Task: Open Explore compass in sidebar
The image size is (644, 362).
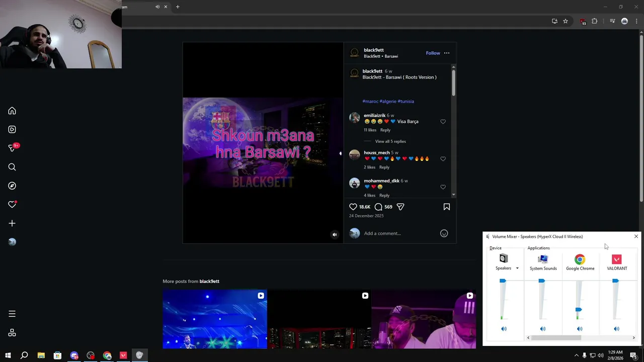Action: 12,186
